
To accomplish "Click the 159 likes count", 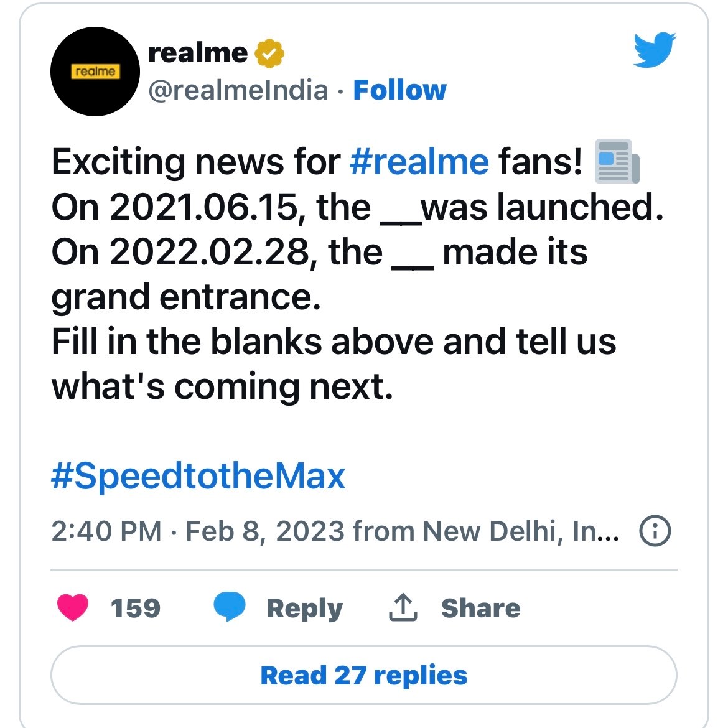I will 135,608.
